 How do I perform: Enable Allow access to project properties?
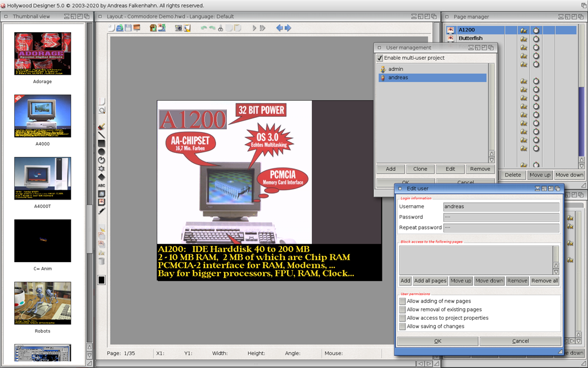pyautogui.click(x=403, y=318)
